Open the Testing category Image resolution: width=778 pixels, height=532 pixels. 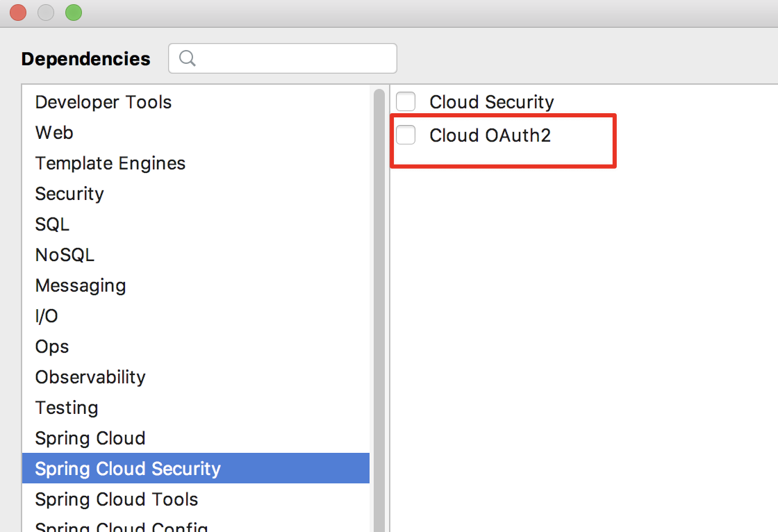67,408
